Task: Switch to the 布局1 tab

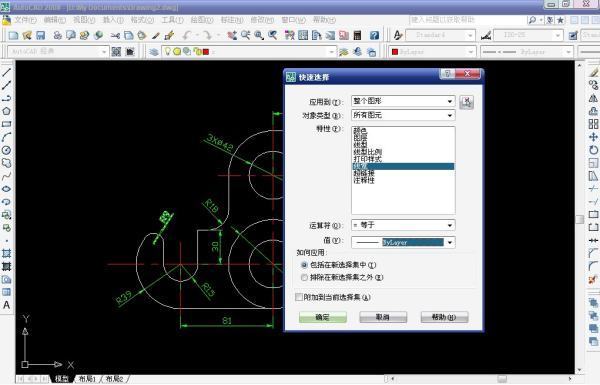Action: [x=87, y=379]
